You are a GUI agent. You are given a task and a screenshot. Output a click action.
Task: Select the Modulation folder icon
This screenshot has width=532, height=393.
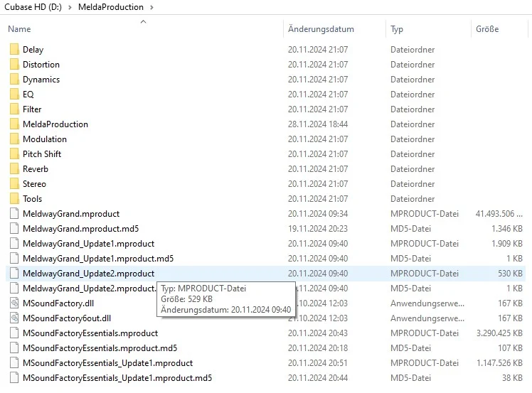click(14, 139)
